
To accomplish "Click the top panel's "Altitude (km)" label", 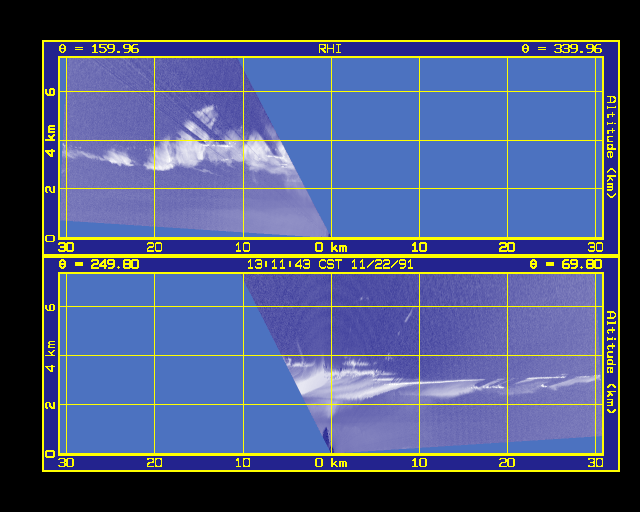I will click(611, 147).
